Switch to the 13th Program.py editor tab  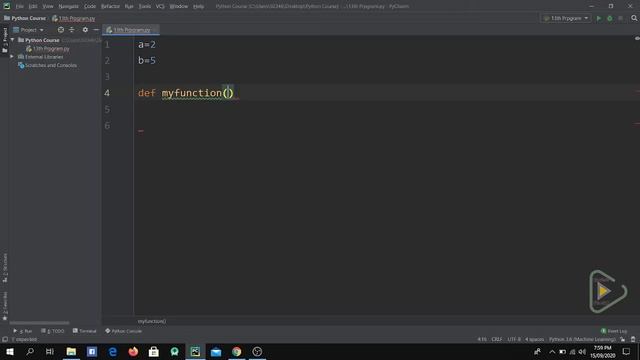pos(131,30)
